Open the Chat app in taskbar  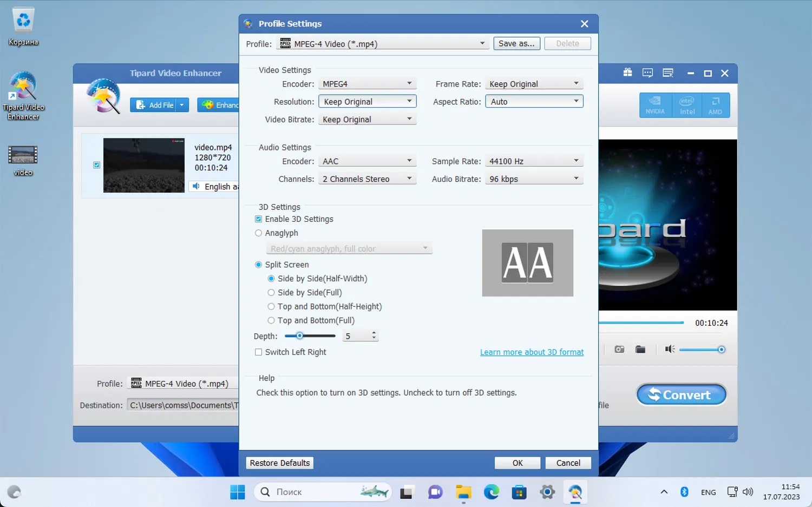[435, 492]
